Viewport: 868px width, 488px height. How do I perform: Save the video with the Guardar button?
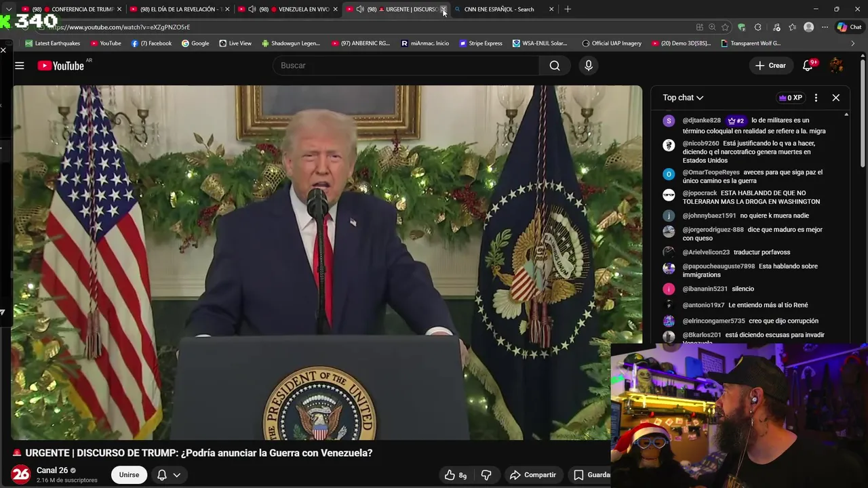(591, 475)
